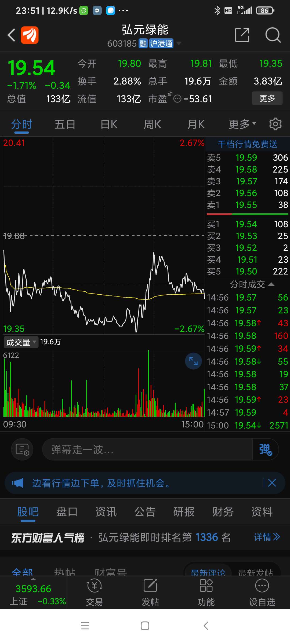The height and width of the screenshot is (644, 290).
Task: Open 更多 chart periods dropdown
Action: pos(242,124)
